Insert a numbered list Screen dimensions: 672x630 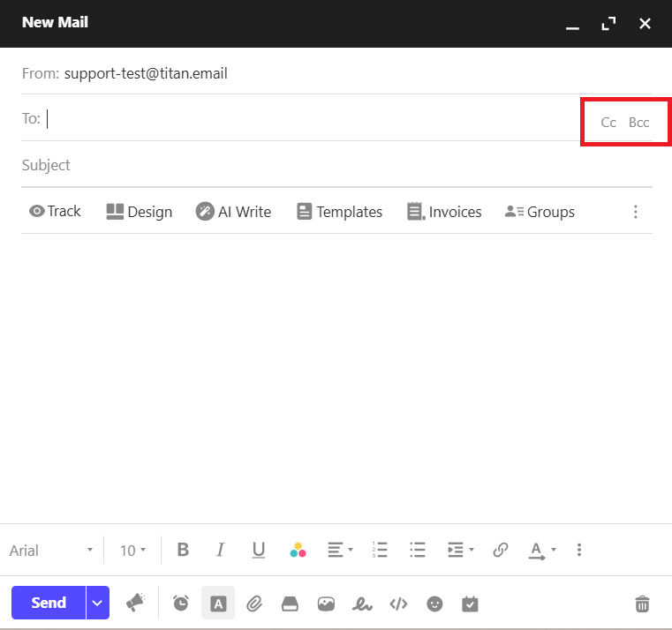point(380,550)
